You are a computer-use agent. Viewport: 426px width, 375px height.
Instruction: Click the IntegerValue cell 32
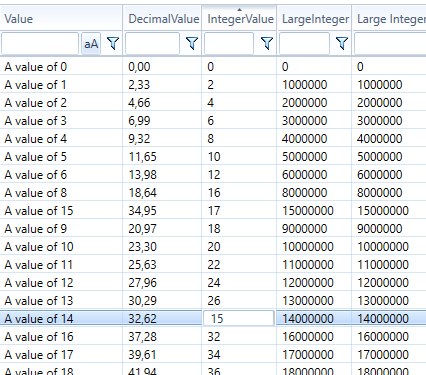(239, 337)
